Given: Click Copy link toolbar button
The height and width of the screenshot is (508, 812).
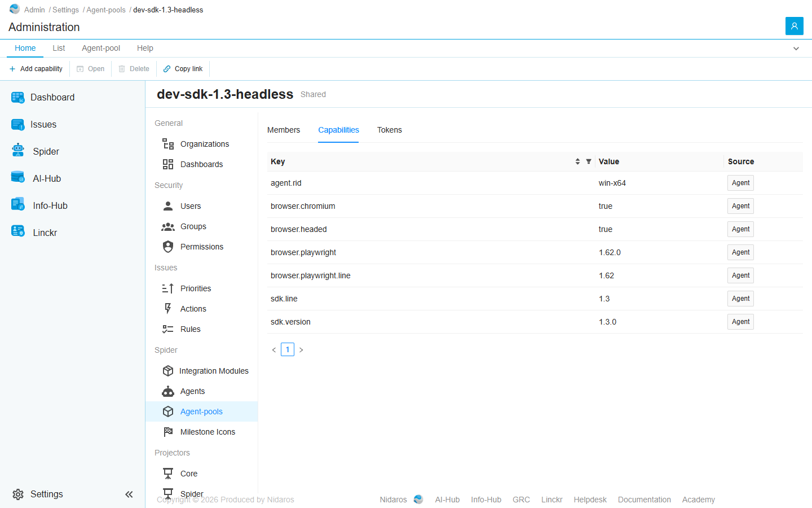Looking at the screenshot, I should tap(183, 69).
